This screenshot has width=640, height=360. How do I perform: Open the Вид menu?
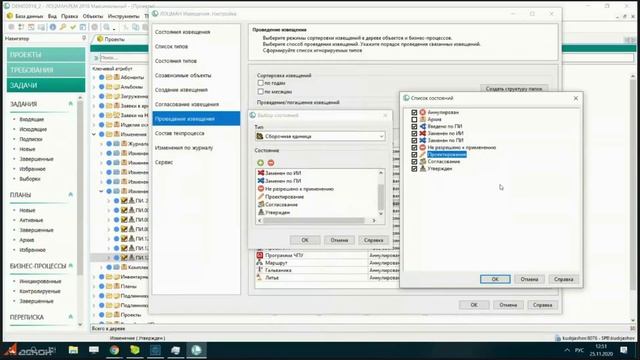pyautogui.click(x=52, y=16)
